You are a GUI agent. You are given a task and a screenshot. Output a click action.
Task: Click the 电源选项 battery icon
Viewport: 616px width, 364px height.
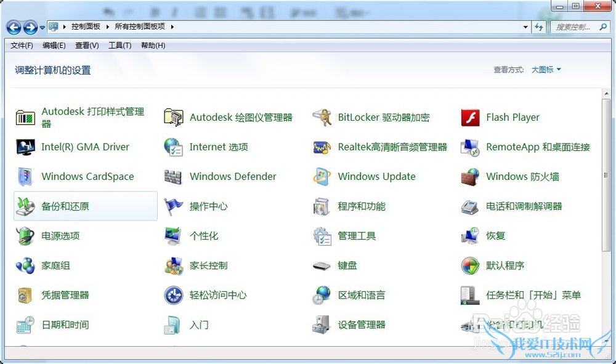25,236
